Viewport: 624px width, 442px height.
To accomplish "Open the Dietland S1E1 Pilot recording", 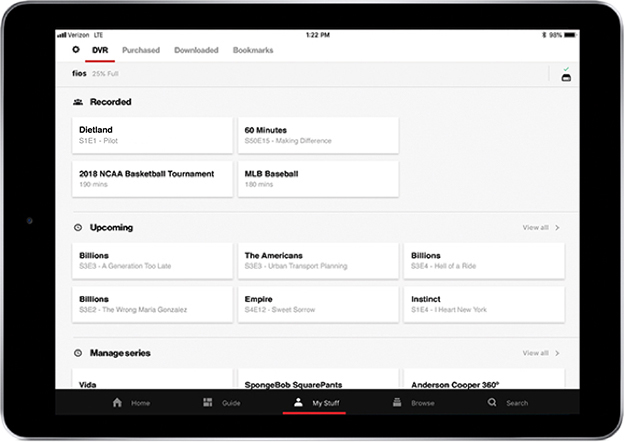I will (x=152, y=135).
